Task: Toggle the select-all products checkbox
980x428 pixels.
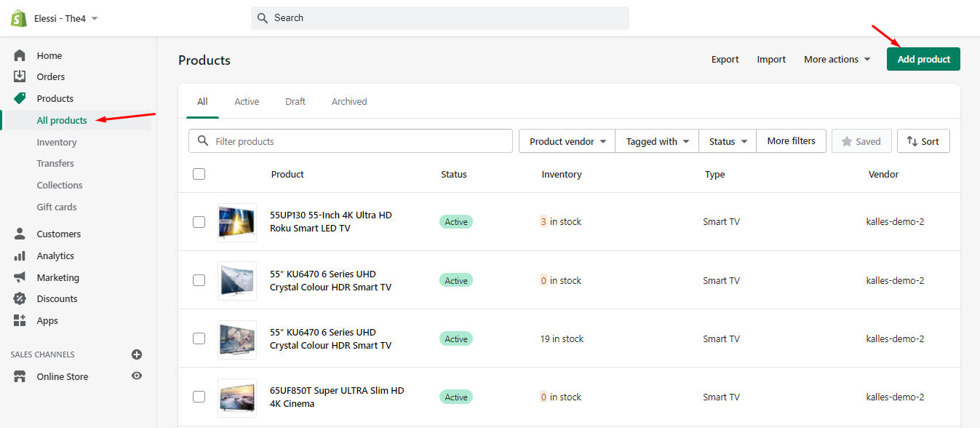Action: point(199,174)
